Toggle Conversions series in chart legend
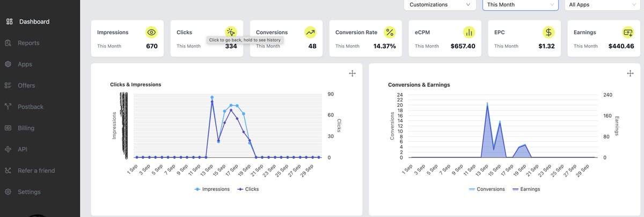 pos(487,189)
